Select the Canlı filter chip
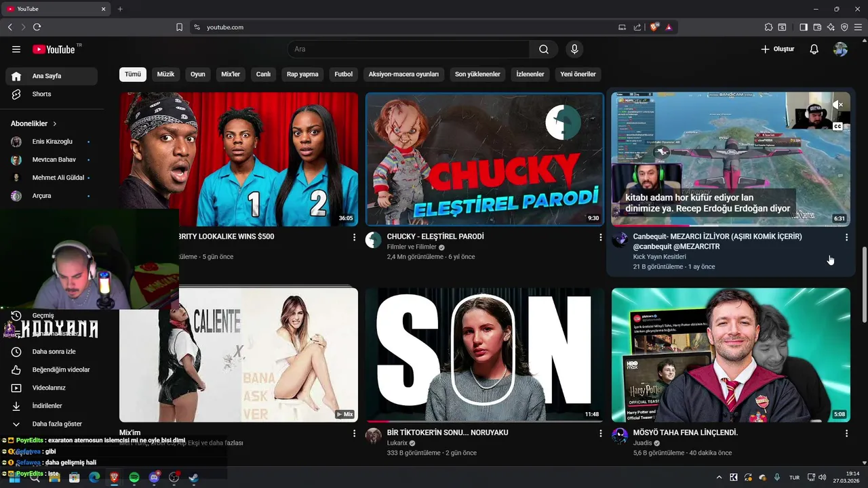Viewport: 868px width, 488px height. 263,74
